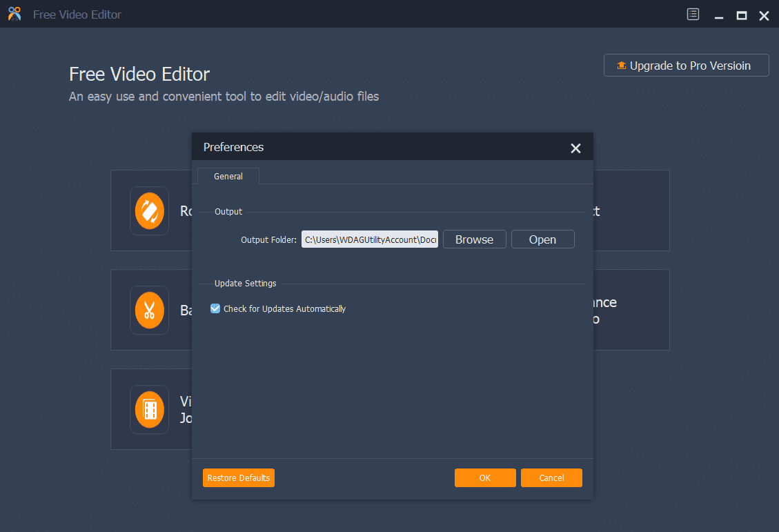The image size is (779, 532).
Task: Confirm preferences with OK
Action: pos(485,478)
